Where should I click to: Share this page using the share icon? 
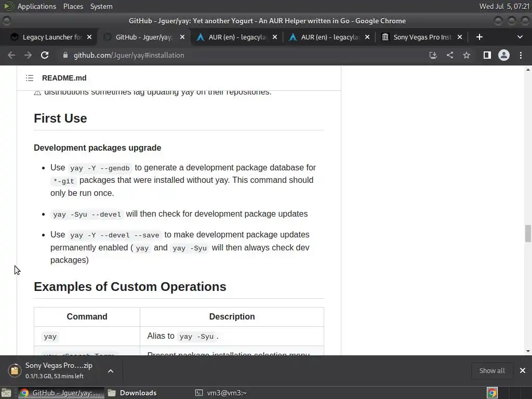pos(450,55)
